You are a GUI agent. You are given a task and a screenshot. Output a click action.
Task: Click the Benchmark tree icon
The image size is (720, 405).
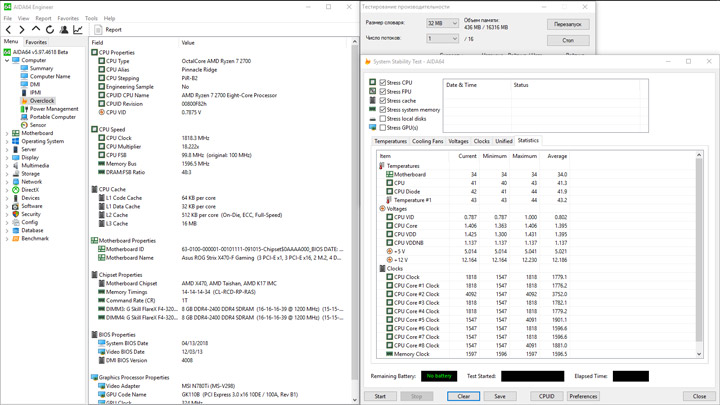coord(16,238)
